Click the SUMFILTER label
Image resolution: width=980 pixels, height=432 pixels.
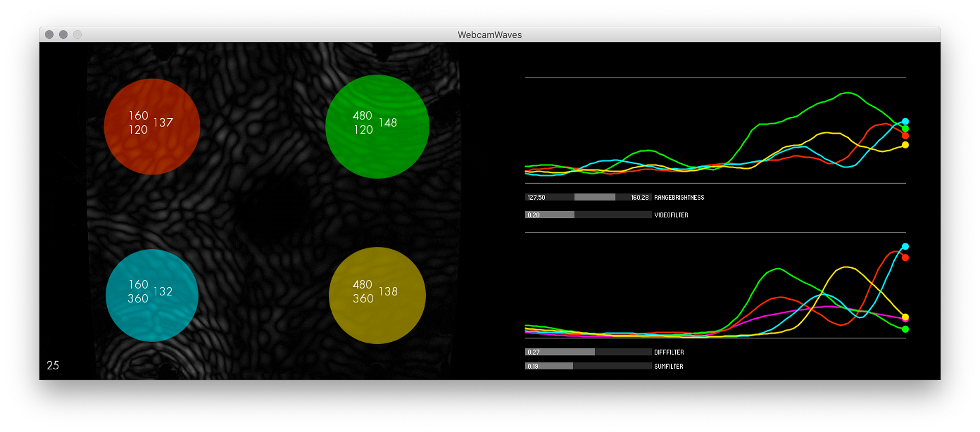(x=669, y=366)
